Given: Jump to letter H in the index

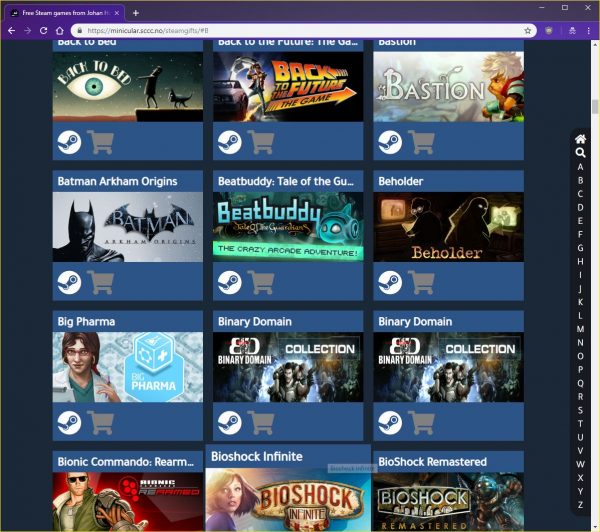Looking at the screenshot, I should coord(580,261).
